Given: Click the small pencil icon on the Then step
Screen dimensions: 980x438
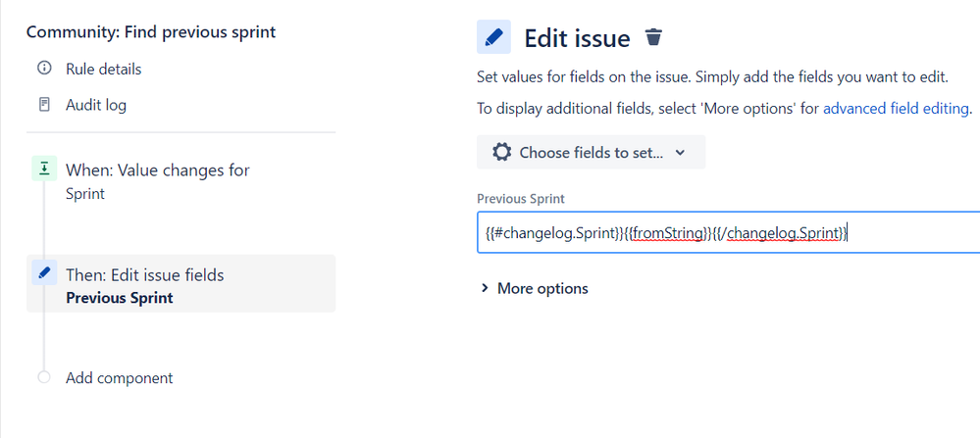Looking at the screenshot, I should [43, 273].
